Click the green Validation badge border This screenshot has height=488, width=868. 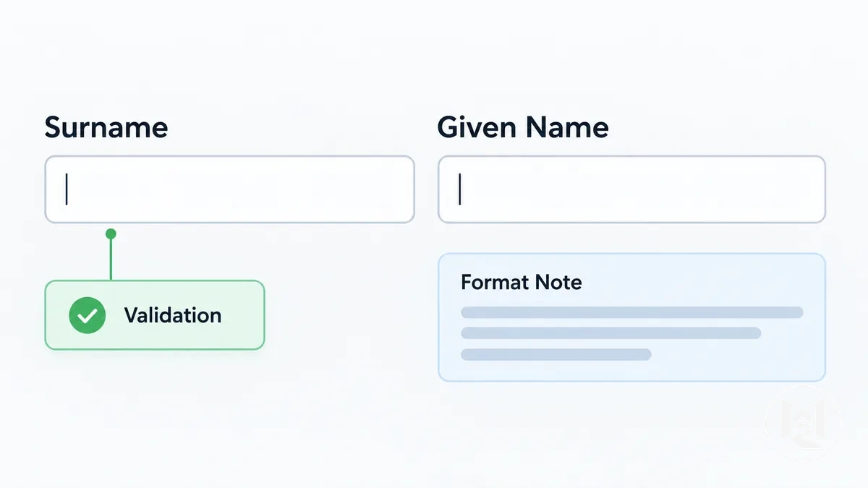[x=155, y=281]
